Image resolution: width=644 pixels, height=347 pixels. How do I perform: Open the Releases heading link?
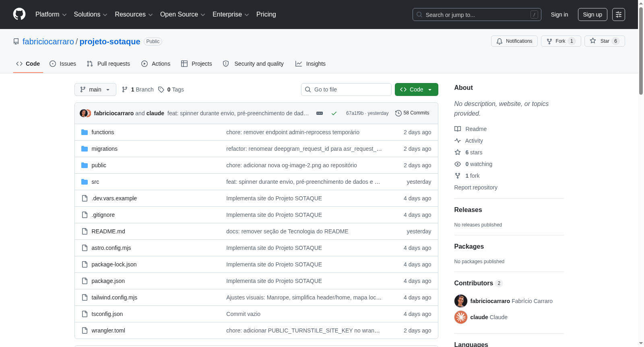pyautogui.click(x=468, y=210)
